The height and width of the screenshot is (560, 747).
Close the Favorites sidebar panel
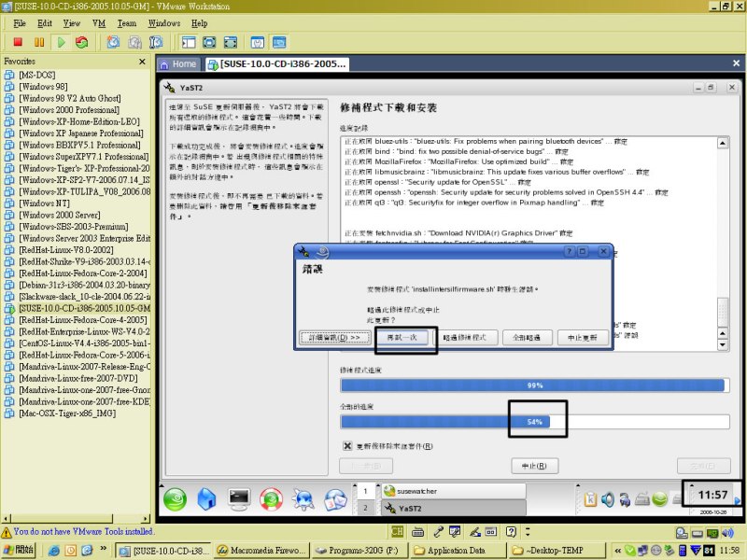pos(142,62)
